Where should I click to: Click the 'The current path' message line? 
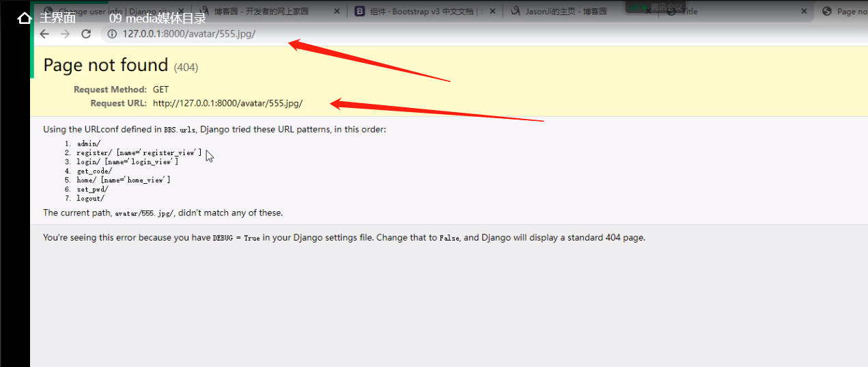click(163, 213)
